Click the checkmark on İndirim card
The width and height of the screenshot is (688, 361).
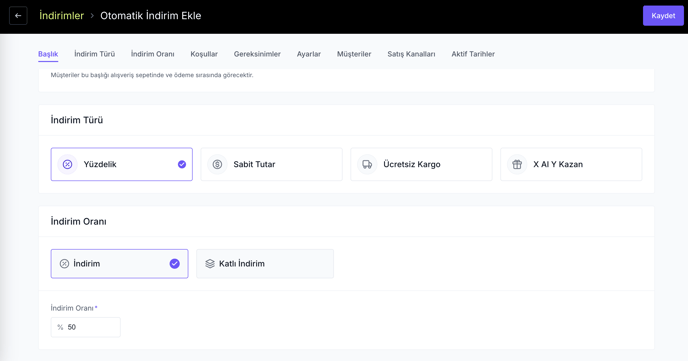175,264
